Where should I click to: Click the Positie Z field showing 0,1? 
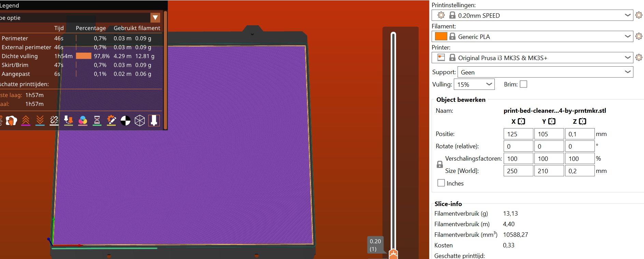click(x=580, y=134)
